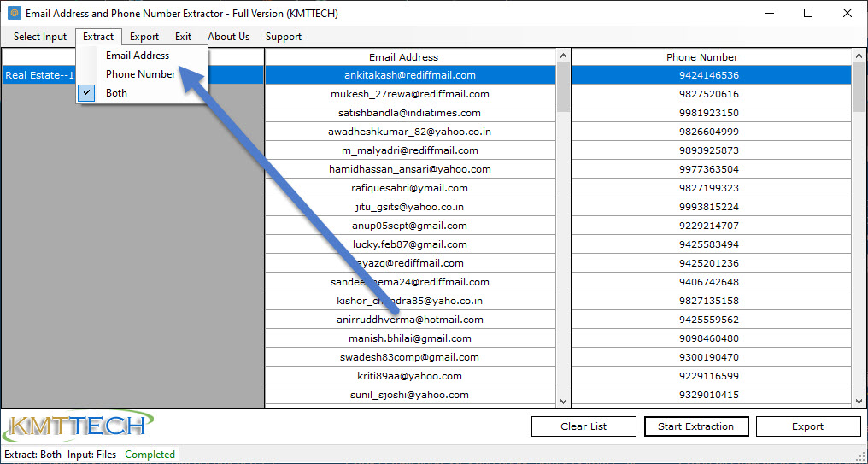
Task: Choose Phone Number in Extract menu
Action: pyautogui.click(x=143, y=74)
